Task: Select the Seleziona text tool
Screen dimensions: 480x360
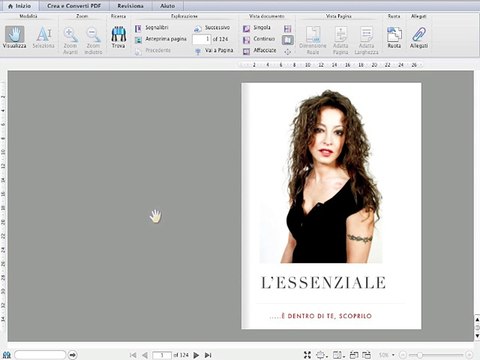Action: pyautogui.click(x=43, y=37)
